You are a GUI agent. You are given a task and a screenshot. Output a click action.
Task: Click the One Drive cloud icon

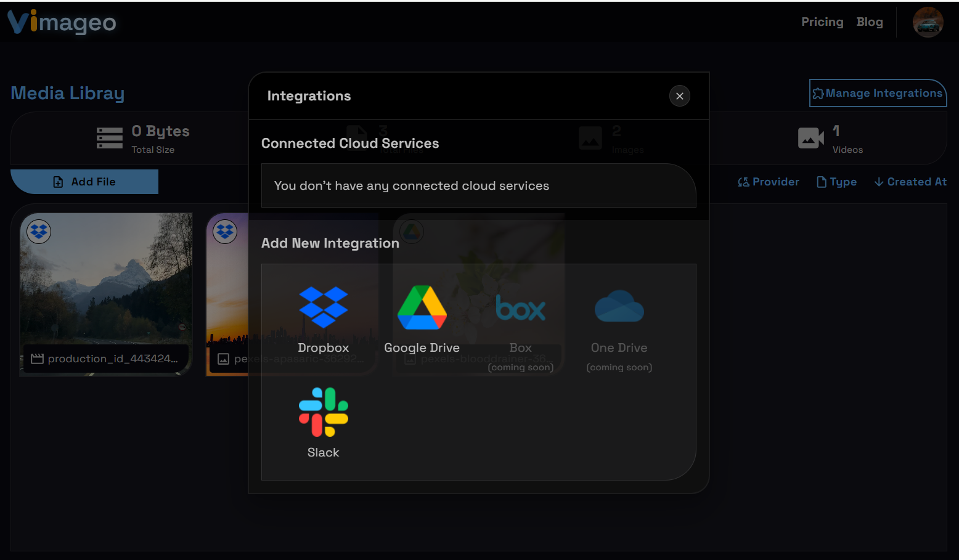[619, 306]
